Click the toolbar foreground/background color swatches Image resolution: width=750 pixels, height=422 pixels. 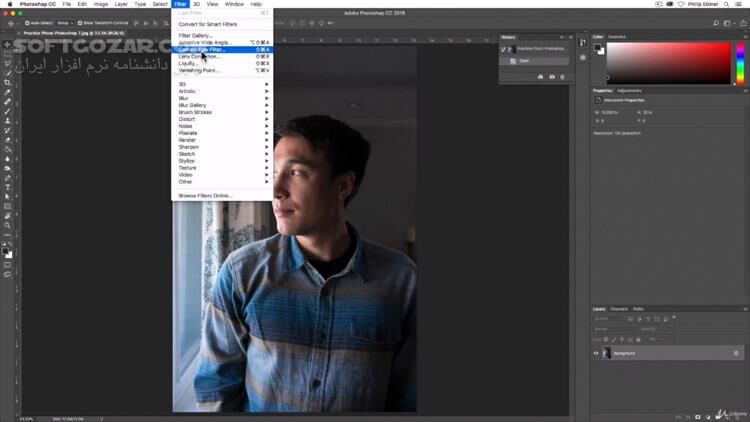[7, 253]
